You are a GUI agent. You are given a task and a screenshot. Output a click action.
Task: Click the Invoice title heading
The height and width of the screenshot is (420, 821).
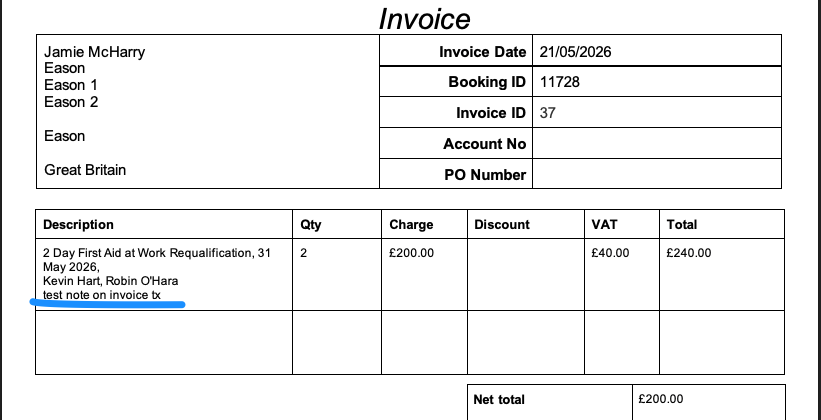tap(425, 18)
